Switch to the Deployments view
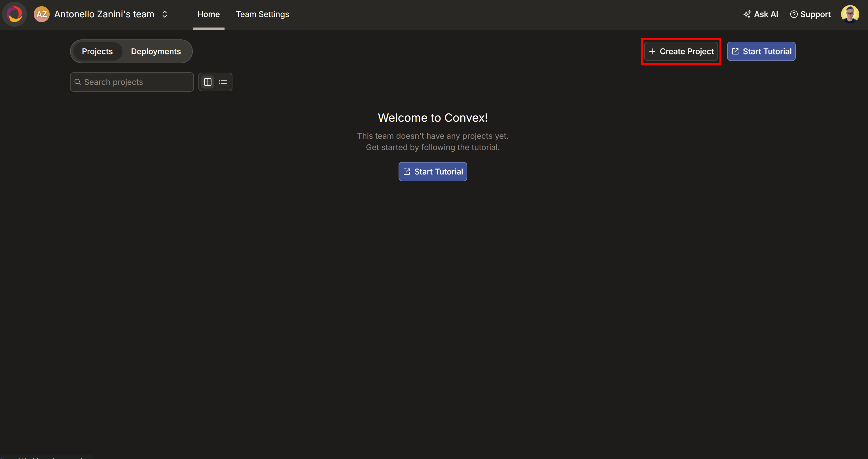 [x=156, y=51]
